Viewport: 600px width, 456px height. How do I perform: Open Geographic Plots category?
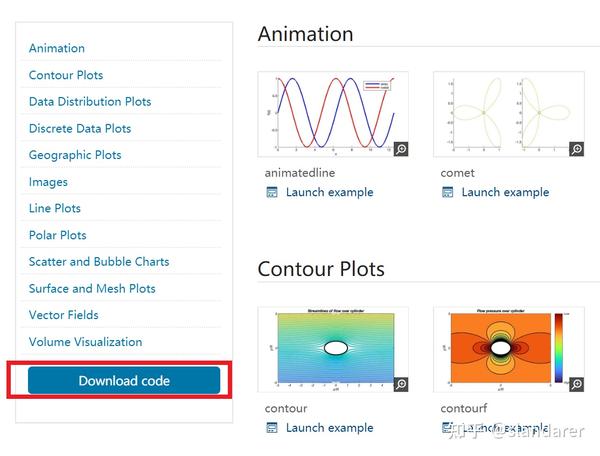[x=75, y=155]
